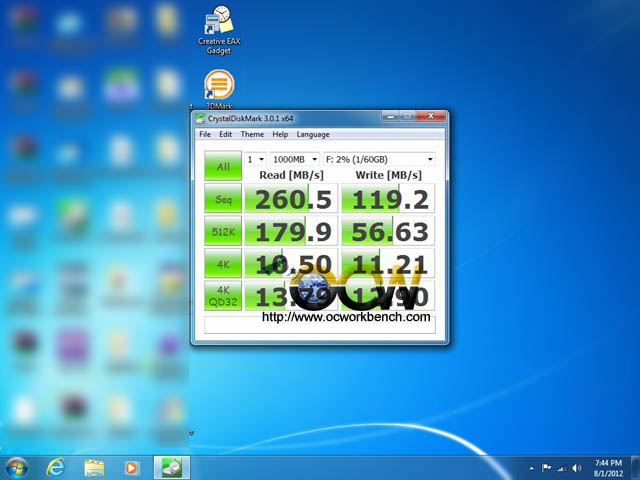Open the Creative EAX Gadget desktop shortcut
Image resolution: width=640 pixels, height=480 pixels.
pos(219,30)
